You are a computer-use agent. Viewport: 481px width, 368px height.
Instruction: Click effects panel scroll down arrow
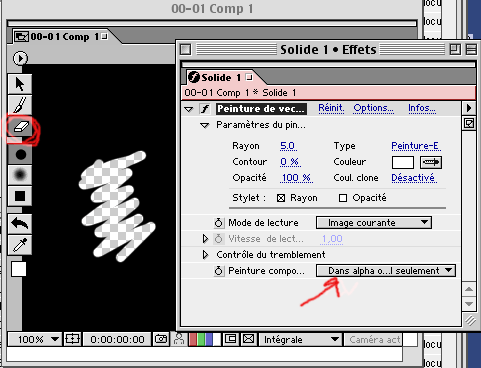click(x=469, y=304)
